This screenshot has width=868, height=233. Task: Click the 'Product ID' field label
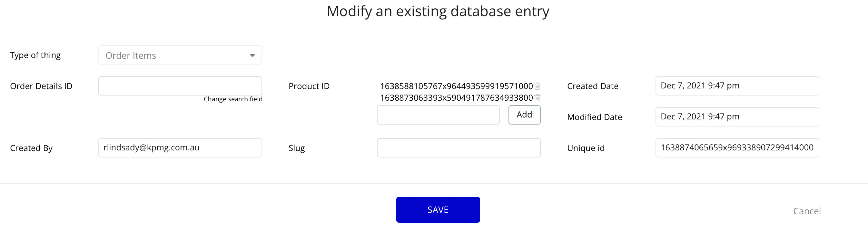coord(309,86)
